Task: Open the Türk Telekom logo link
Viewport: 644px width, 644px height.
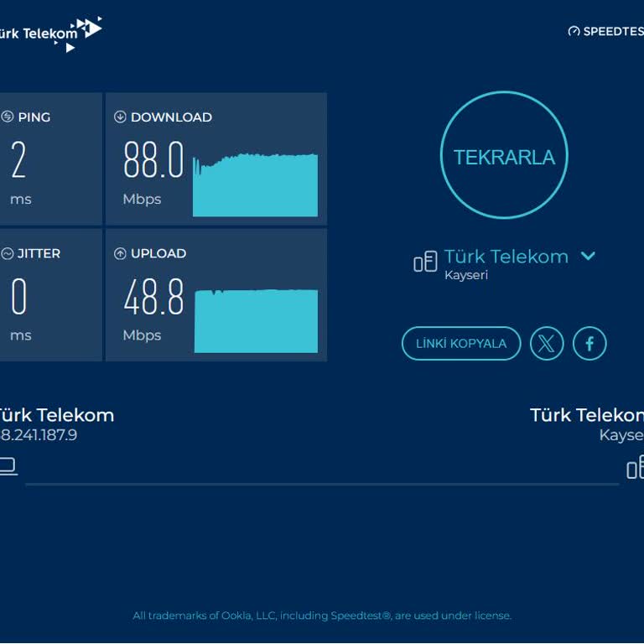Action: click(x=49, y=34)
